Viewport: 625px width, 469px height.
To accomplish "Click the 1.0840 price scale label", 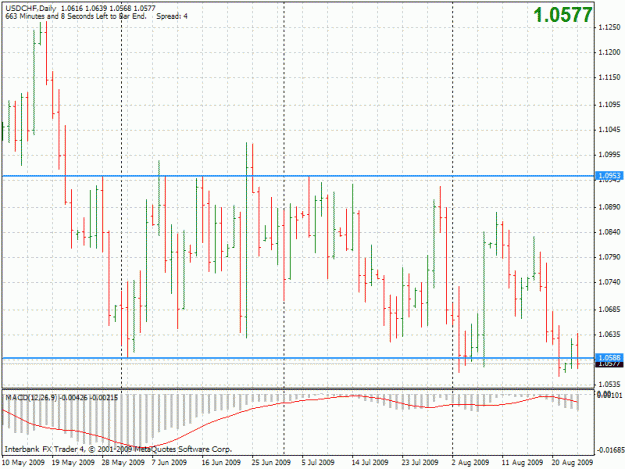I will point(609,232).
